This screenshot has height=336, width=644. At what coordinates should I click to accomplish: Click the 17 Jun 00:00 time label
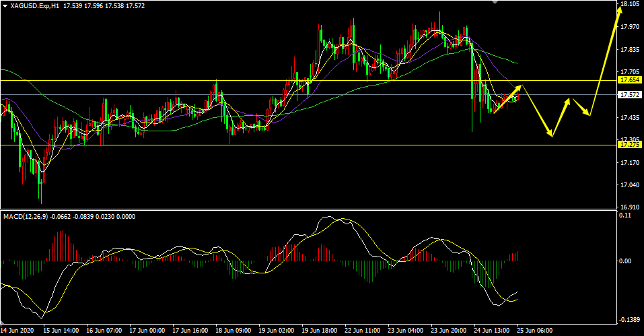point(147,330)
